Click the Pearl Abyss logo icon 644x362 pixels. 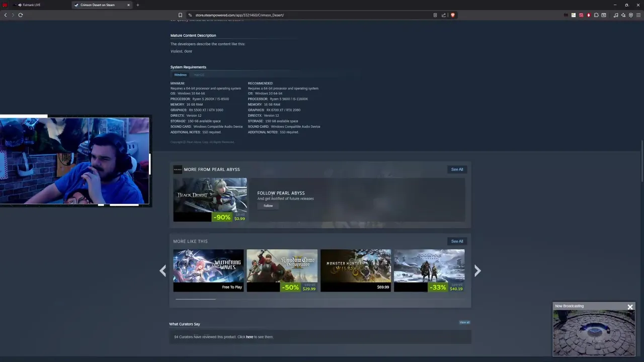coord(178,169)
